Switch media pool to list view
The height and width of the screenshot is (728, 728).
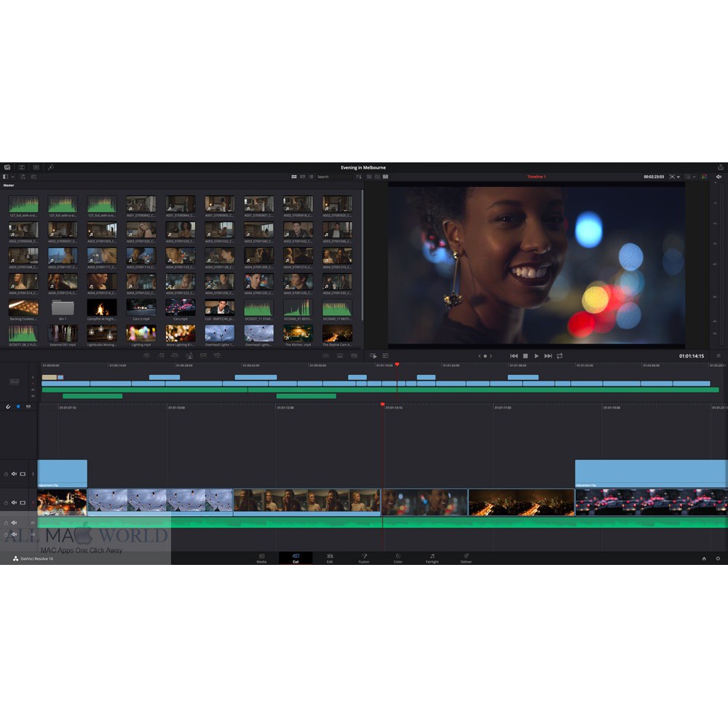[x=311, y=177]
